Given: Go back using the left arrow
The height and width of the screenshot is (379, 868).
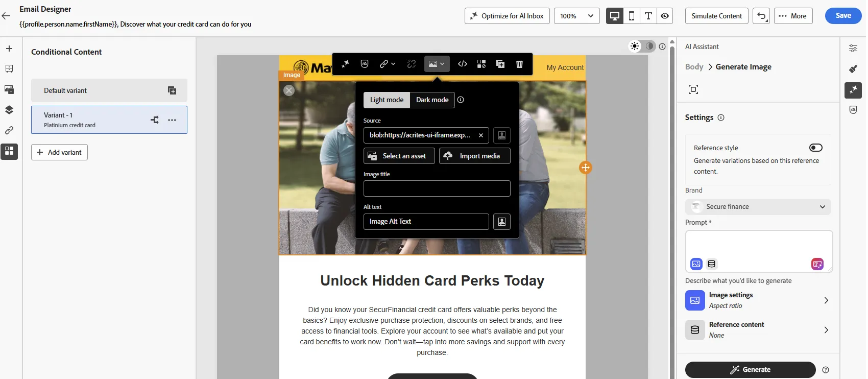Looking at the screenshot, I should point(6,16).
